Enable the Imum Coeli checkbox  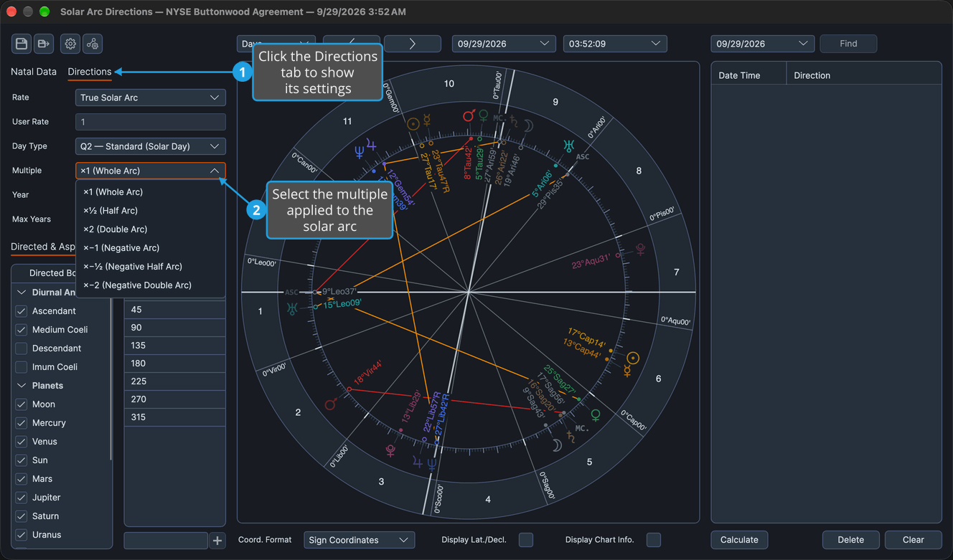pyautogui.click(x=22, y=367)
